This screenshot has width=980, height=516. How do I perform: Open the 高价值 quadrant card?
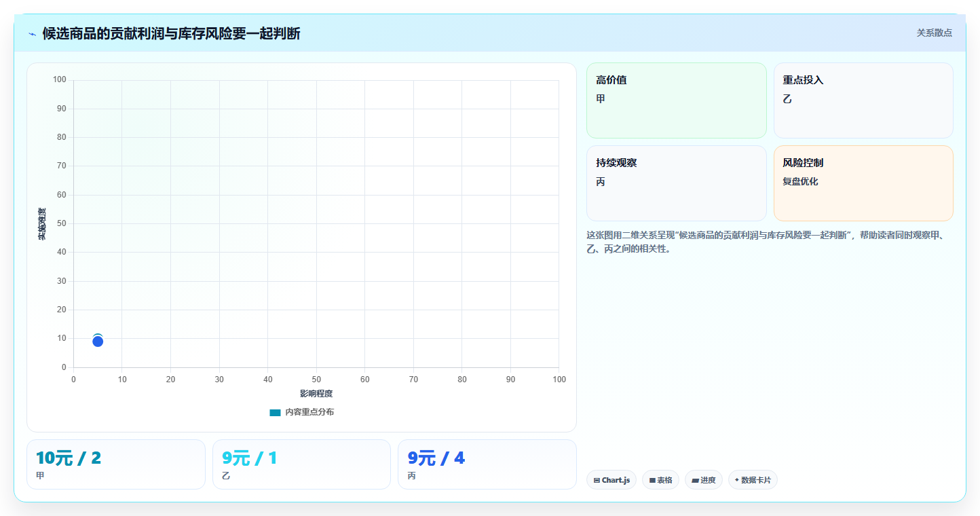click(677, 100)
